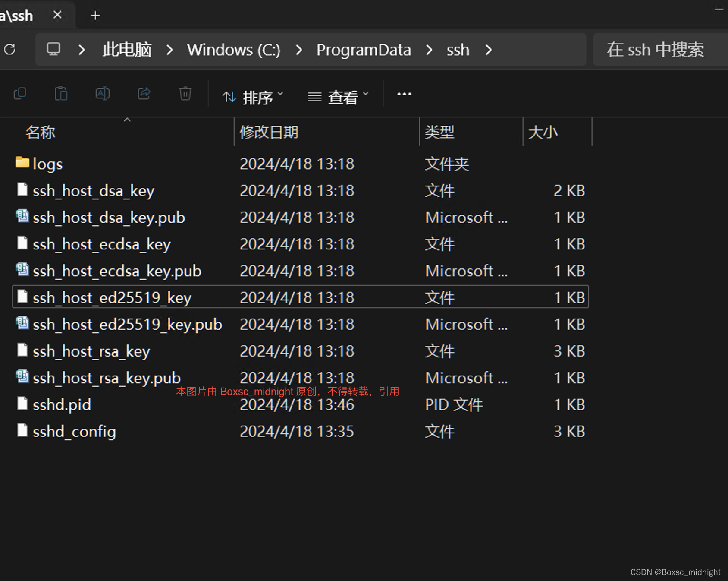Close the ssh tab
The image size is (728, 581).
click(57, 15)
